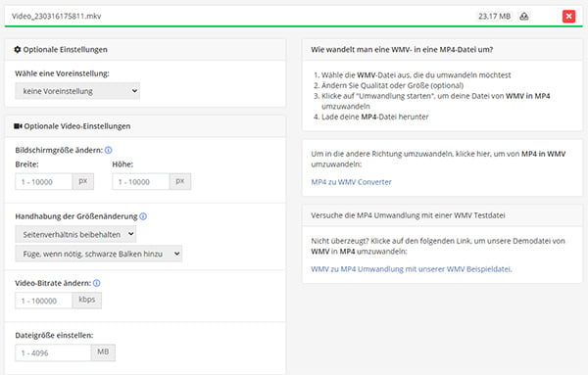Click the 'Optionale Video-Einstellungen' header
This screenshot has height=375, width=588.
click(x=77, y=126)
